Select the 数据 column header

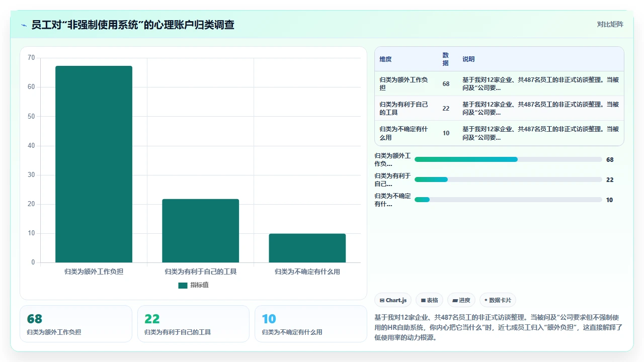(x=445, y=59)
